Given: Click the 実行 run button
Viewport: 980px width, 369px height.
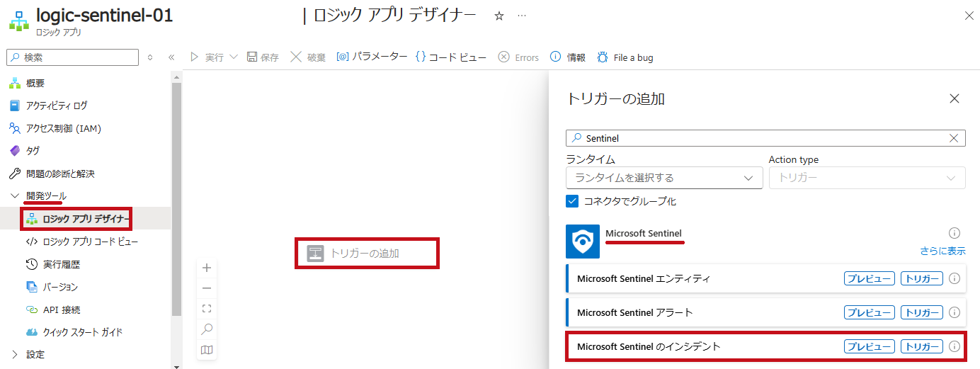Looking at the screenshot, I should click(207, 57).
